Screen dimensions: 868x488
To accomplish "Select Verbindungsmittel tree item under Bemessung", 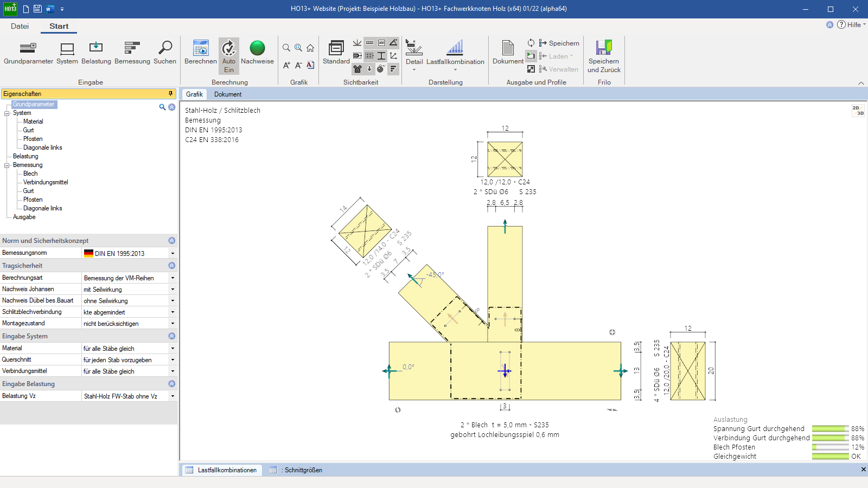I will 46,182.
